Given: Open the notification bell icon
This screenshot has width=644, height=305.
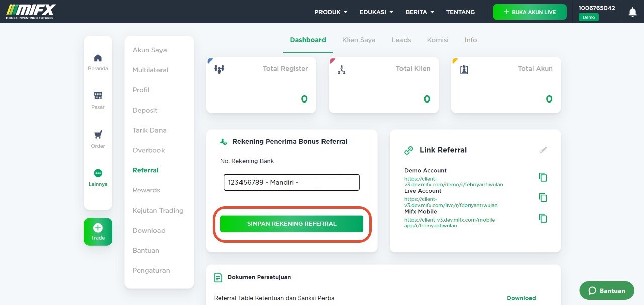Looking at the screenshot, I should coord(633,12).
